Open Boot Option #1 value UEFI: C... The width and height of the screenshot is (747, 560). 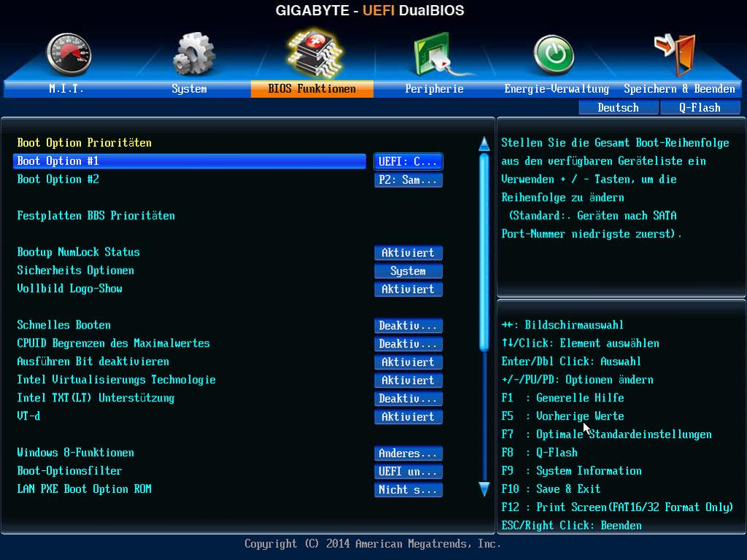point(408,161)
